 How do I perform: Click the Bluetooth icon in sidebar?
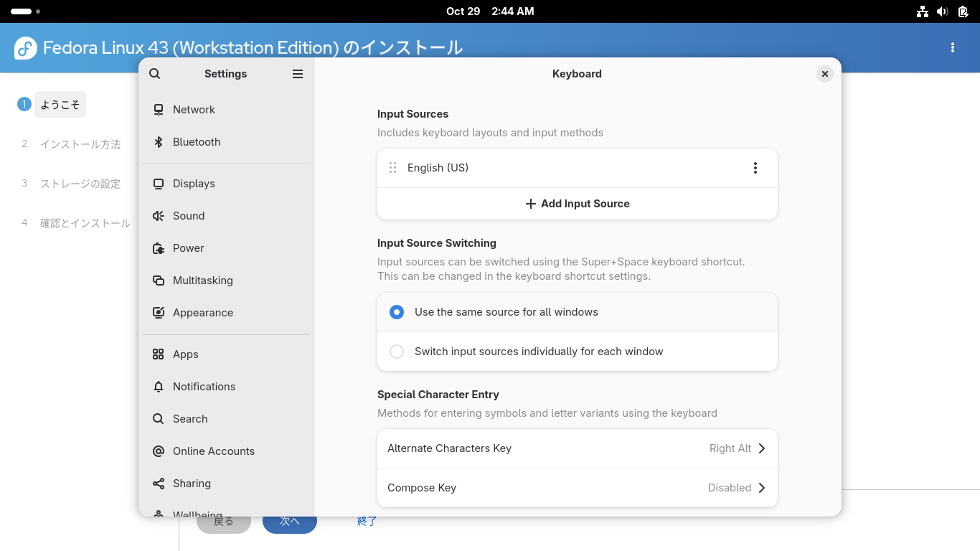pyautogui.click(x=159, y=142)
